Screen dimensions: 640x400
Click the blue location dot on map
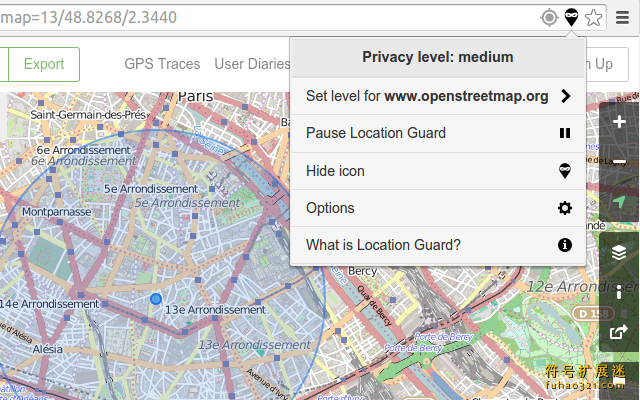[x=156, y=299]
